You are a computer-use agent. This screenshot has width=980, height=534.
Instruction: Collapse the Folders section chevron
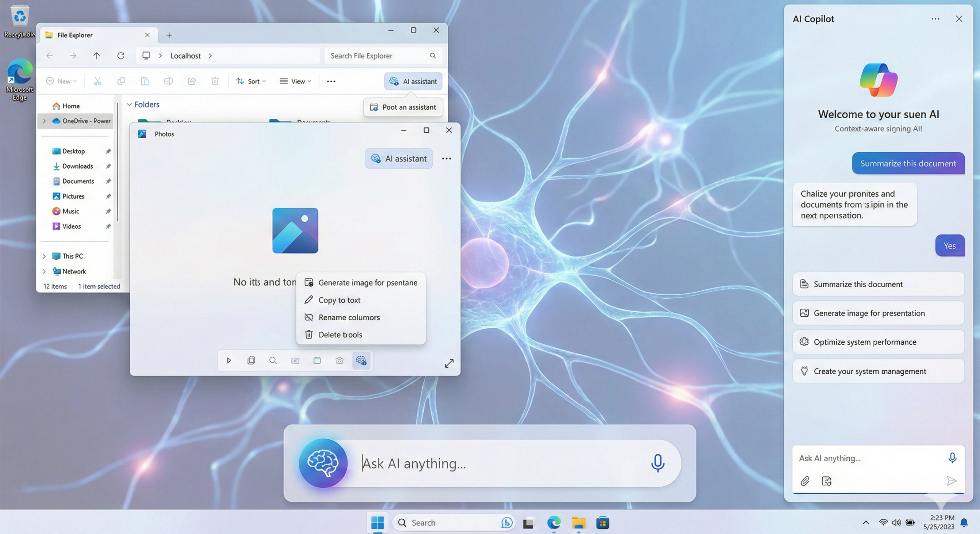pyautogui.click(x=129, y=104)
